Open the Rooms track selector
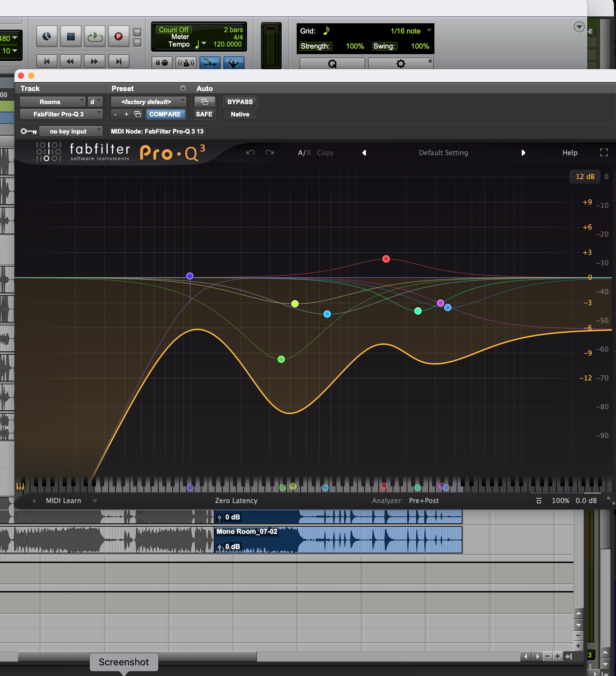The image size is (616, 676). point(52,102)
